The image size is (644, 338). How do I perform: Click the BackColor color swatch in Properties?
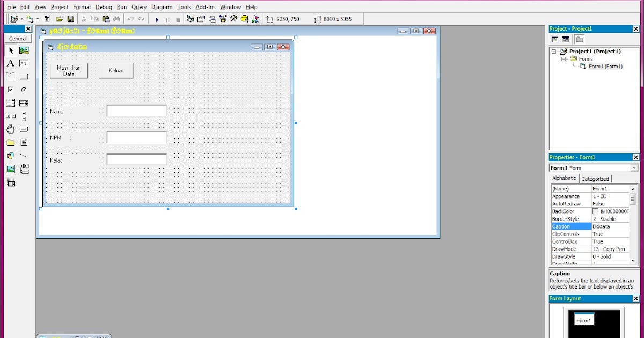(x=596, y=211)
